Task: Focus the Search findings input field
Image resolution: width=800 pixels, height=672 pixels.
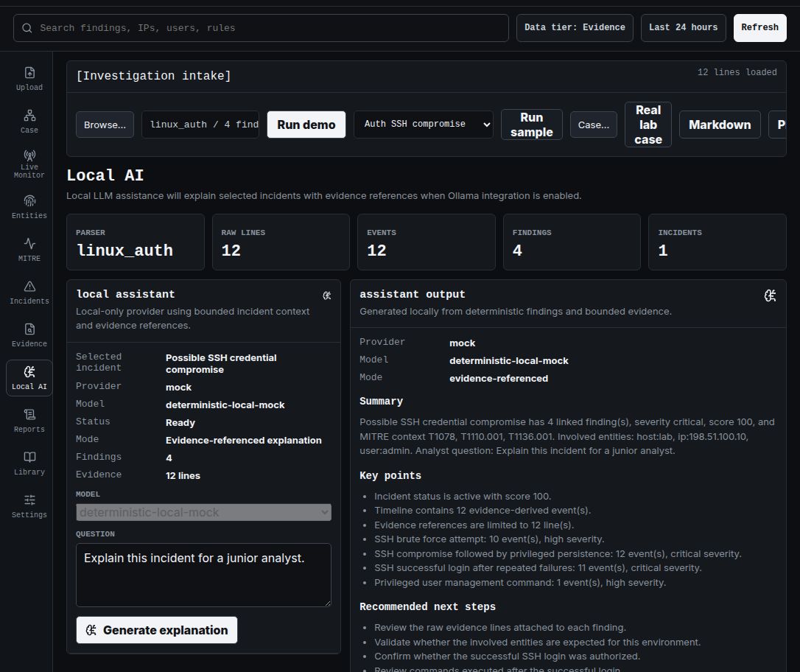Action: pyautogui.click(x=261, y=27)
